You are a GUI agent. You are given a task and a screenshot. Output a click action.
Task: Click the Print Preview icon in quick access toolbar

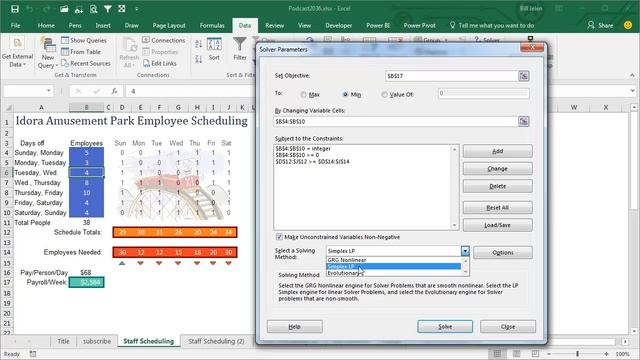click(x=93, y=9)
